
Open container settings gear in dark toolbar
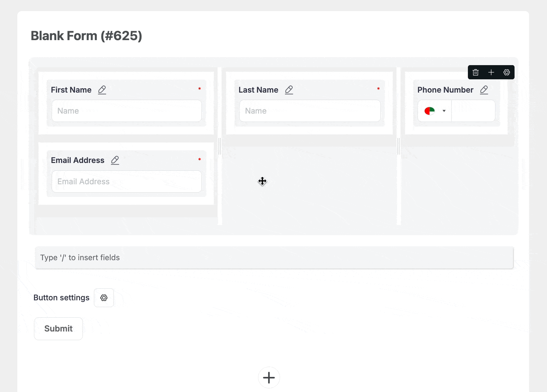[x=507, y=72]
